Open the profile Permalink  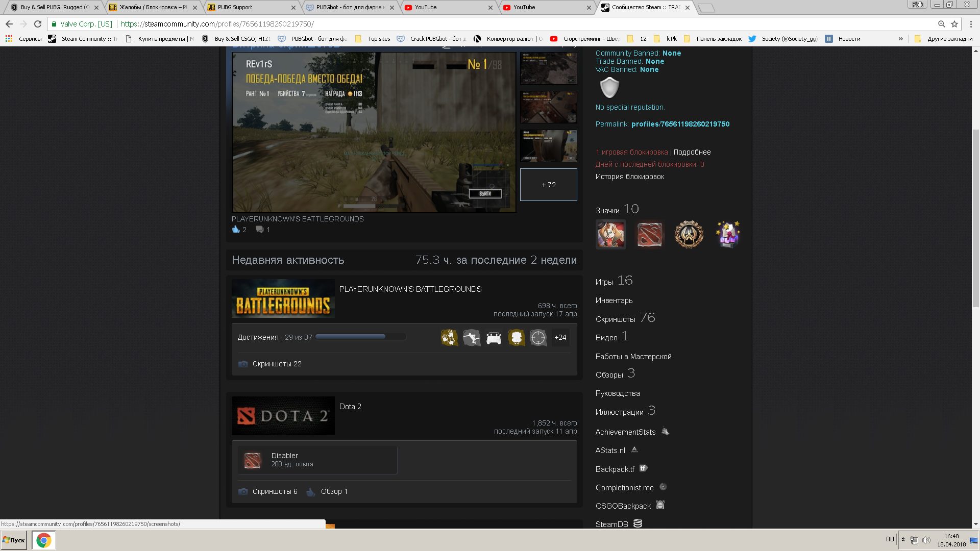click(680, 124)
